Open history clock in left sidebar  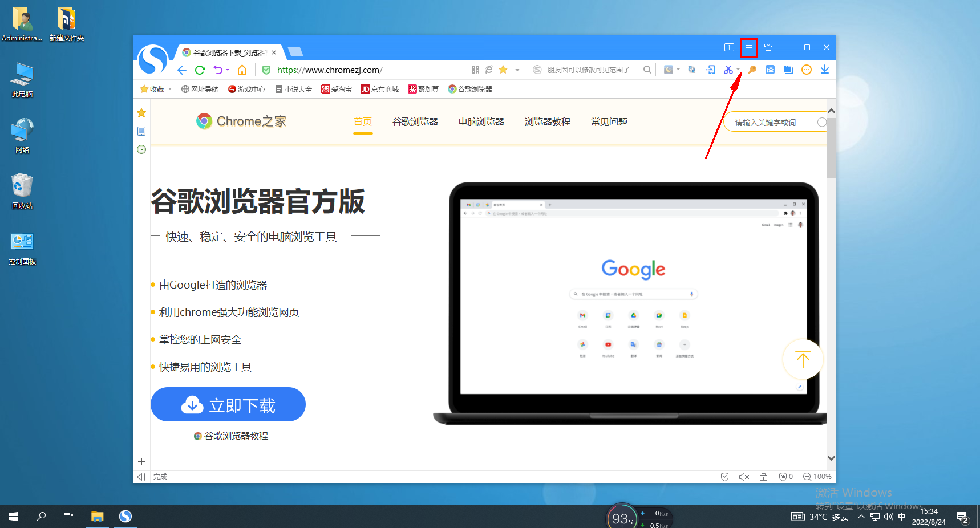click(141, 149)
